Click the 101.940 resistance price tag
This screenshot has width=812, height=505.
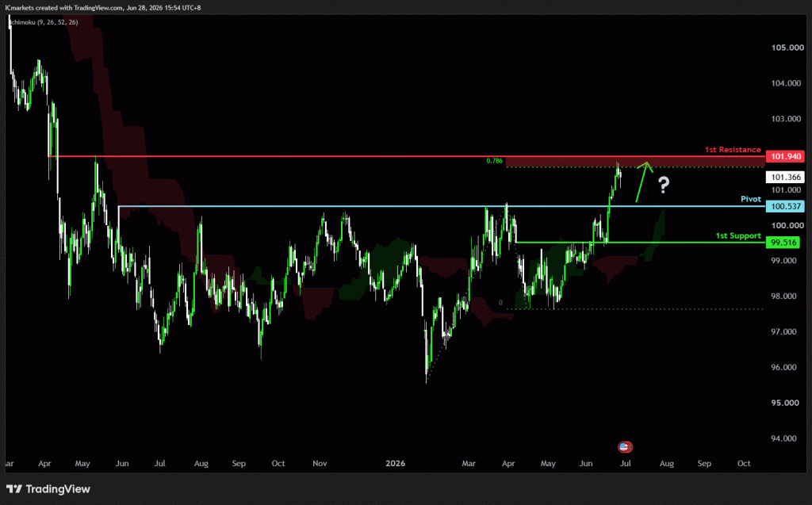tap(785, 156)
